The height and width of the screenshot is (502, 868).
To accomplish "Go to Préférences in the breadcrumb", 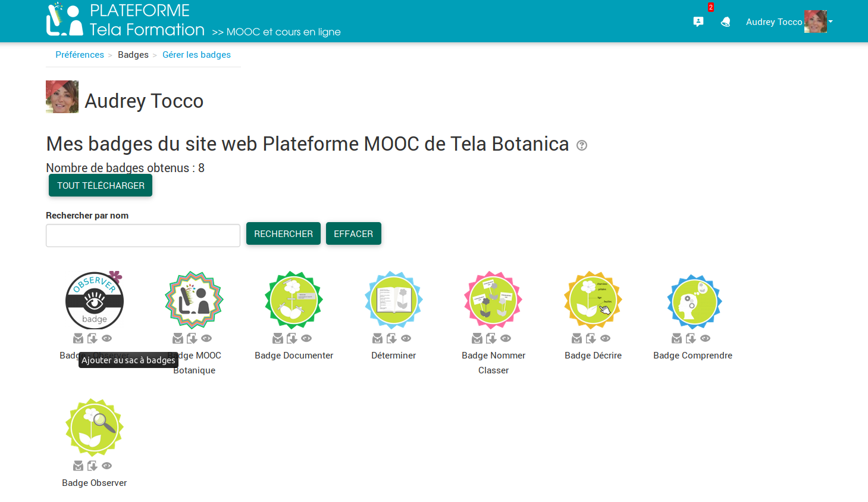I will pos(80,55).
